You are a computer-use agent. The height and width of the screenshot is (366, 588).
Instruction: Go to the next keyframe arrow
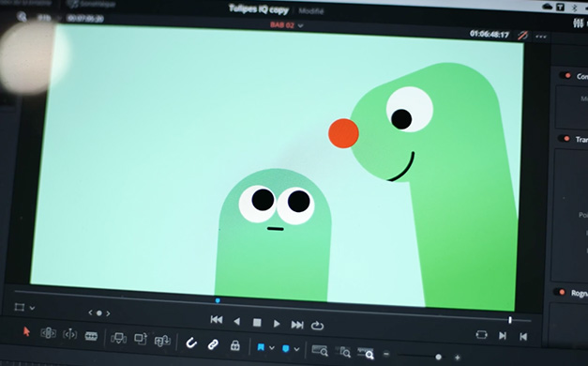click(108, 313)
